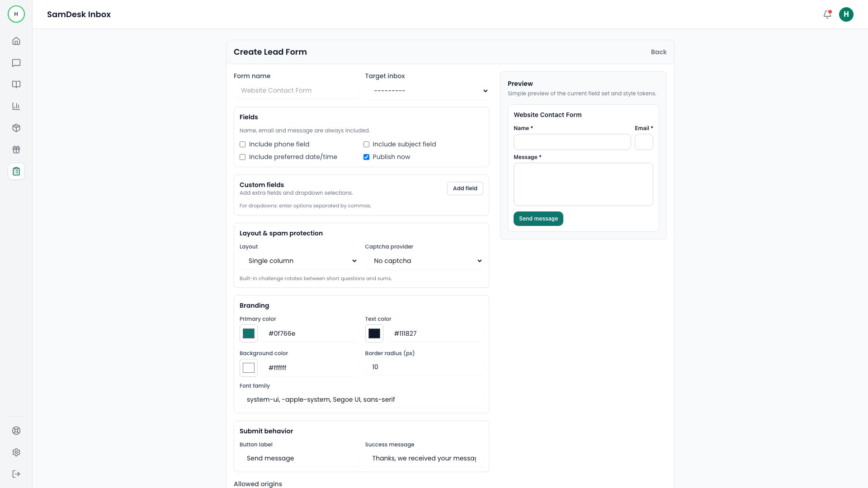Open the Layout dropdown showing Single column
The width and height of the screenshot is (868, 488).
299,261
